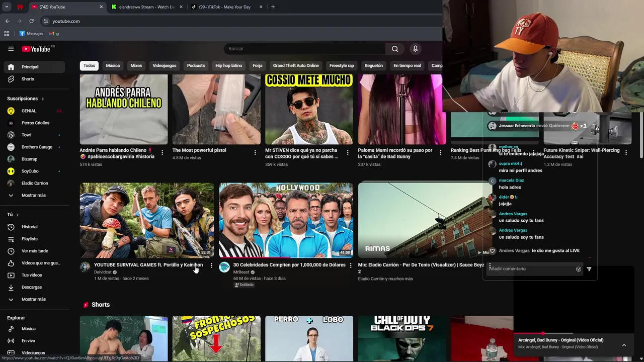Activate voice search microphone

tap(415, 49)
